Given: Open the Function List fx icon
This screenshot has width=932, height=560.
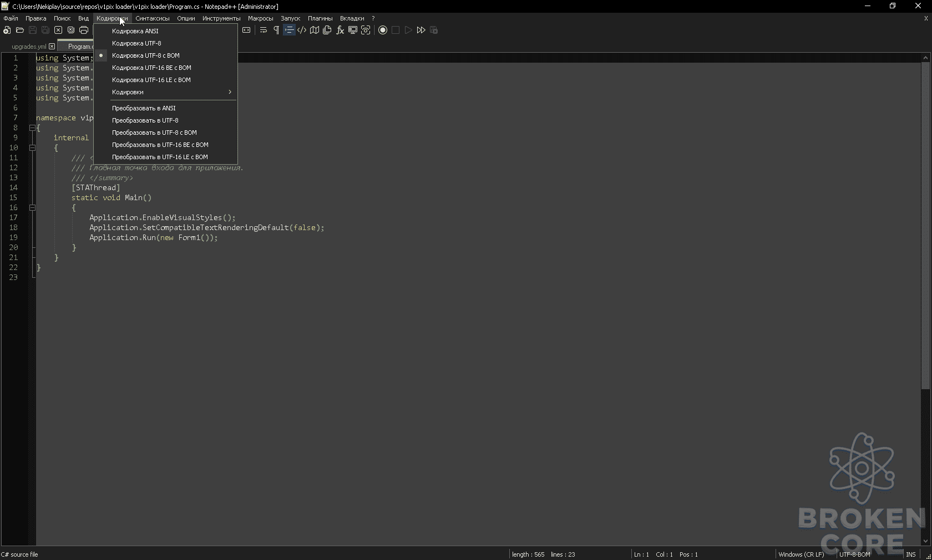Looking at the screenshot, I should (340, 30).
